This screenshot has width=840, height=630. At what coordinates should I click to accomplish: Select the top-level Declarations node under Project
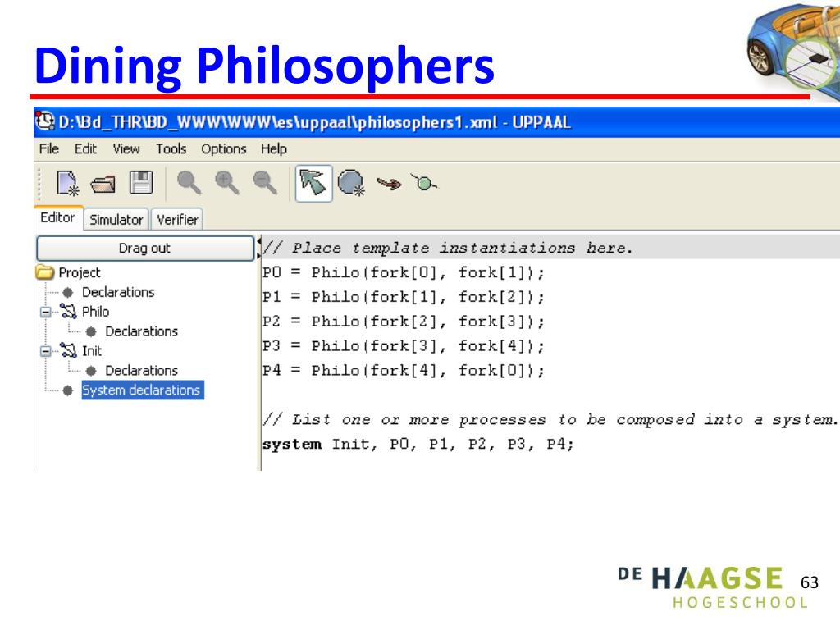click(x=118, y=292)
